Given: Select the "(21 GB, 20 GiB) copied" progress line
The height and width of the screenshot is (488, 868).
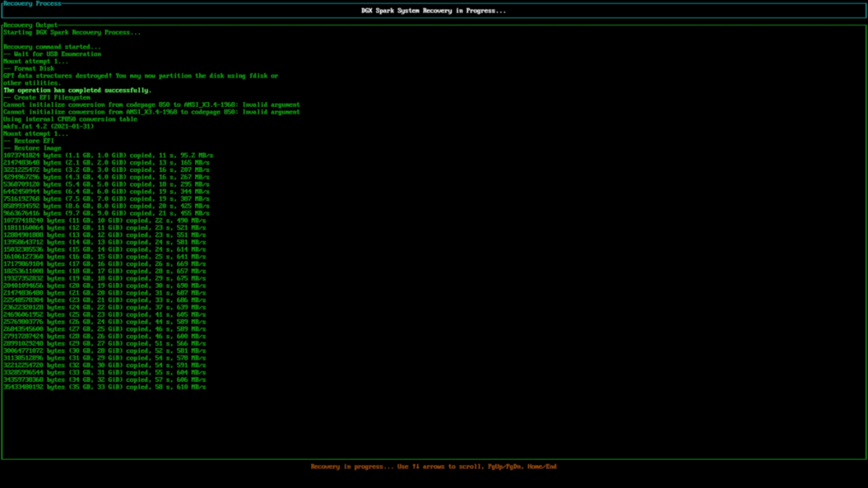Looking at the screenshot, I should [x=104, y=293].
